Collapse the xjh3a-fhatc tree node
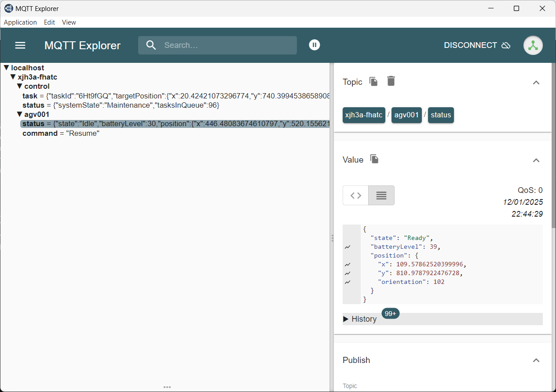The width and height of the screenshot is (556, 392). 13,77
